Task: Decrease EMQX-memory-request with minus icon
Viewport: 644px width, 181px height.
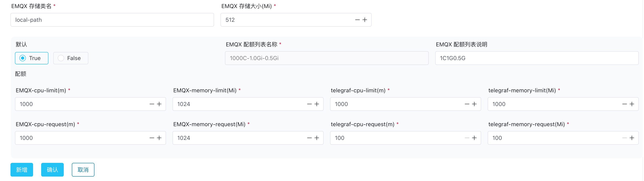Action: pos(309,138)
